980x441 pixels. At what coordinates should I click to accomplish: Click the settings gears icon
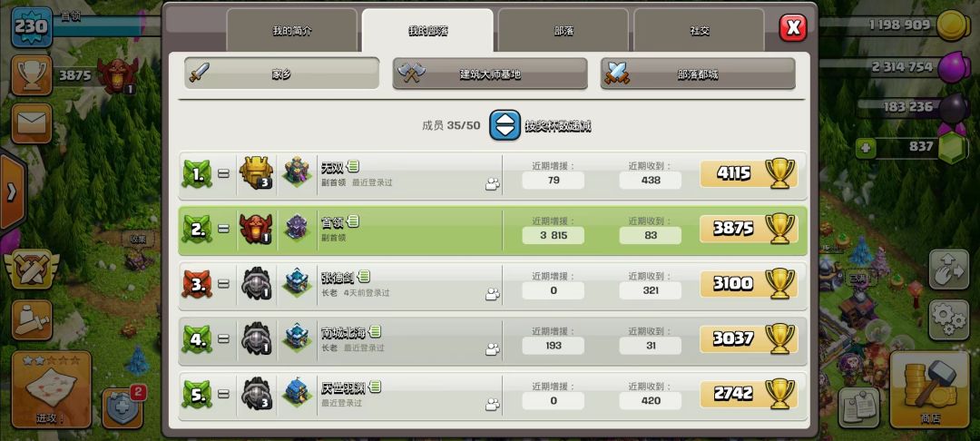948,319
